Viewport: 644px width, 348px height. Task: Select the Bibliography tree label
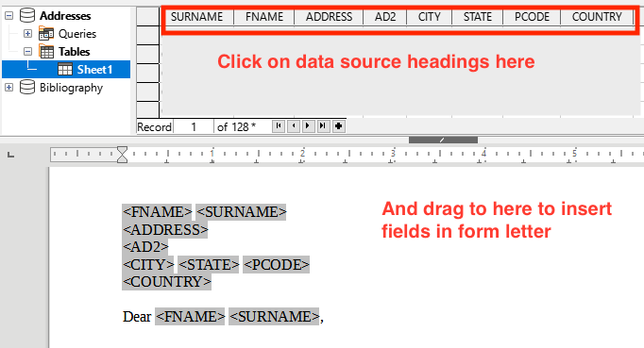pos(71,88)
